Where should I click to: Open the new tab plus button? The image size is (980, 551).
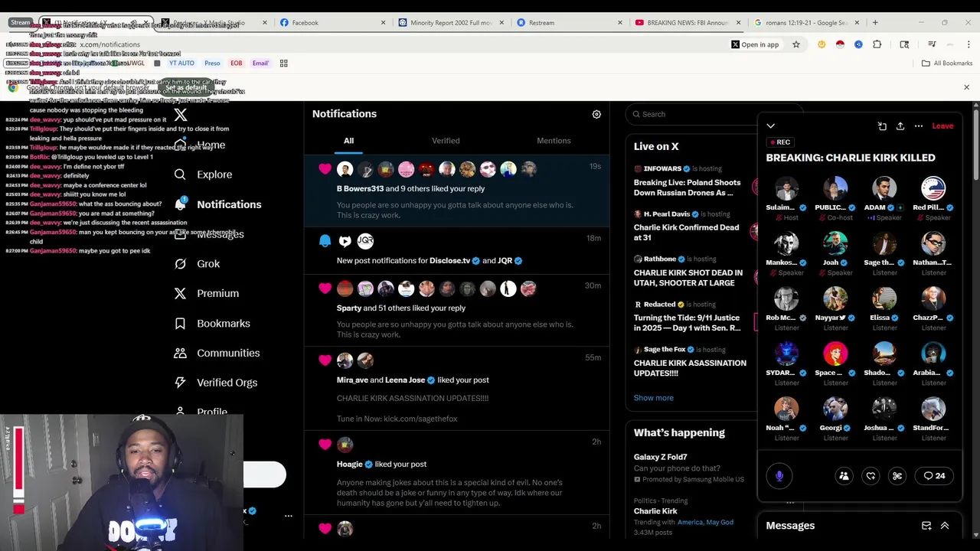tap(875, 22)
